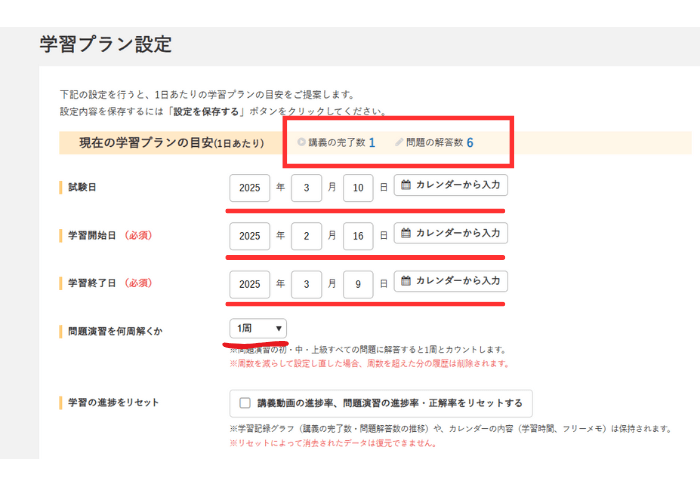Click the 試験日 day field showing 10
700x480 pixels.
point(358,188)
